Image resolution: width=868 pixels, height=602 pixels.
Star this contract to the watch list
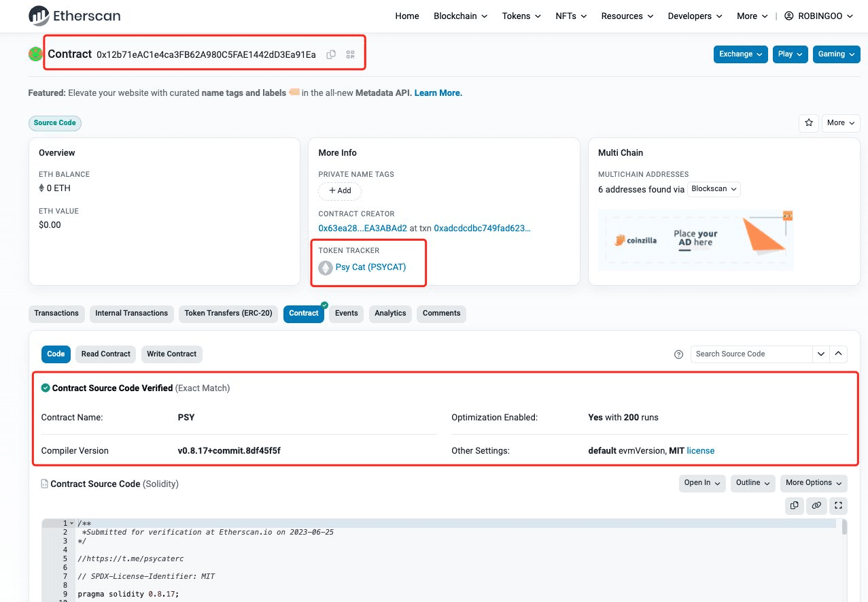pos(809,123)
